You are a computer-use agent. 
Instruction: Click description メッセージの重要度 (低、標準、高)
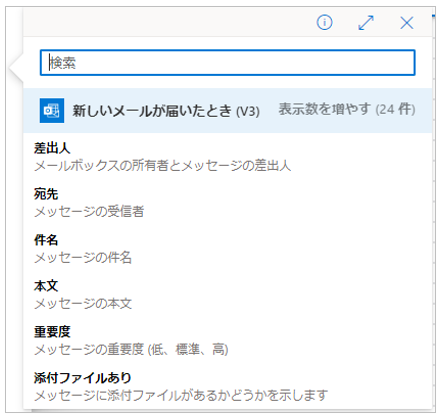click(131, 350)
